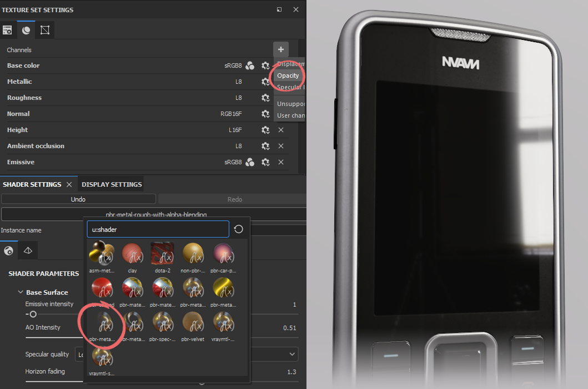The width and height of the screenshot is (588, 389).
Task: Click the Ambient occlusion channel name
Action: pos(36,146)
